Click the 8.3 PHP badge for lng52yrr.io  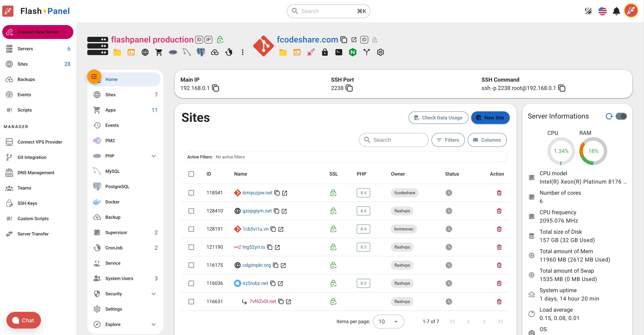pos(363,247)
